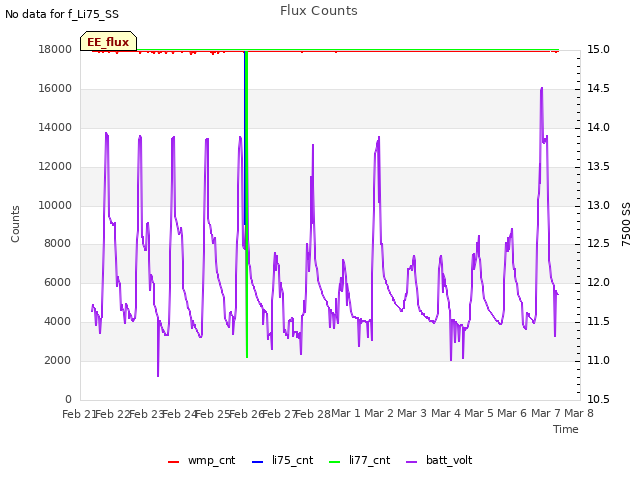Click the EE_flux annotation label
Screen dimensions: 640x480
108,42
